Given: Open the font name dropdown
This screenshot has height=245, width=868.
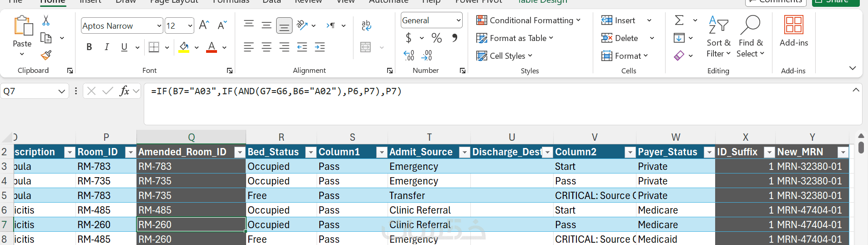Looking at the screenshot, I should (159, 26).
